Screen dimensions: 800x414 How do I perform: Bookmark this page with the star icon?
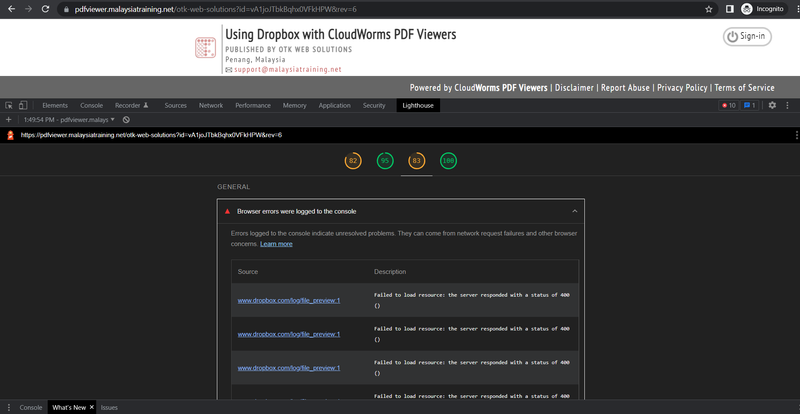[x=708, y=8]
